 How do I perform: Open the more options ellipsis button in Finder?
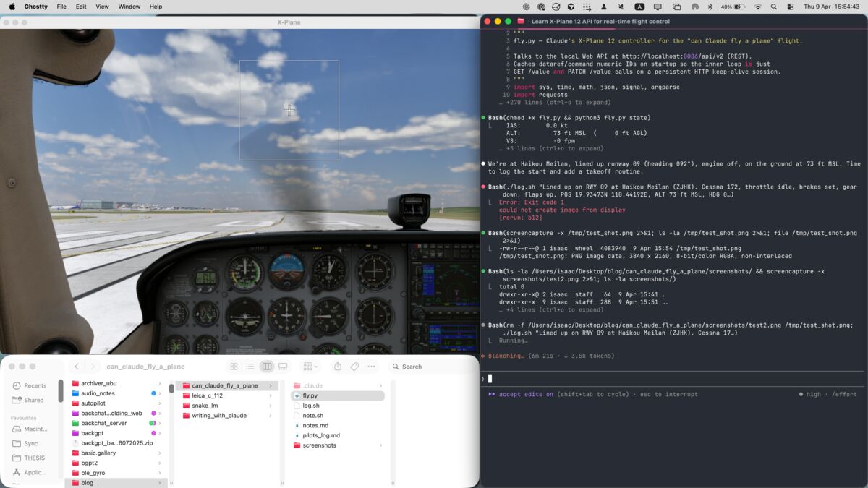[x=370, y=367]
